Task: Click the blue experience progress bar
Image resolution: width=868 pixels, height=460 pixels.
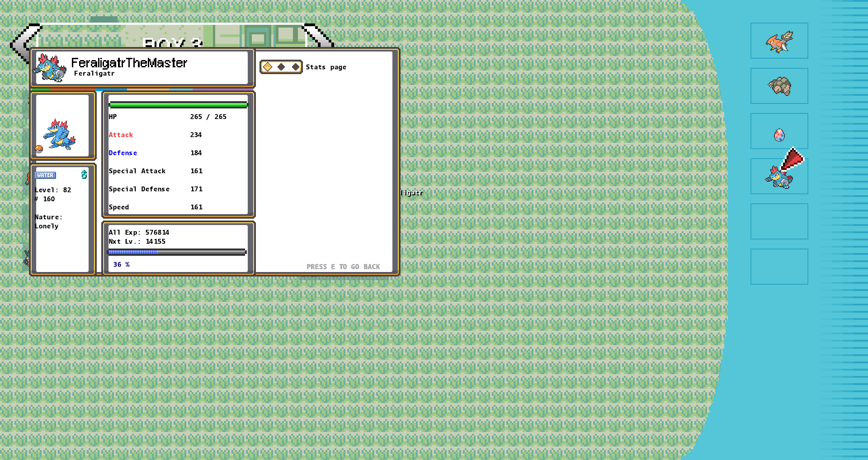Action: point(177,252)
